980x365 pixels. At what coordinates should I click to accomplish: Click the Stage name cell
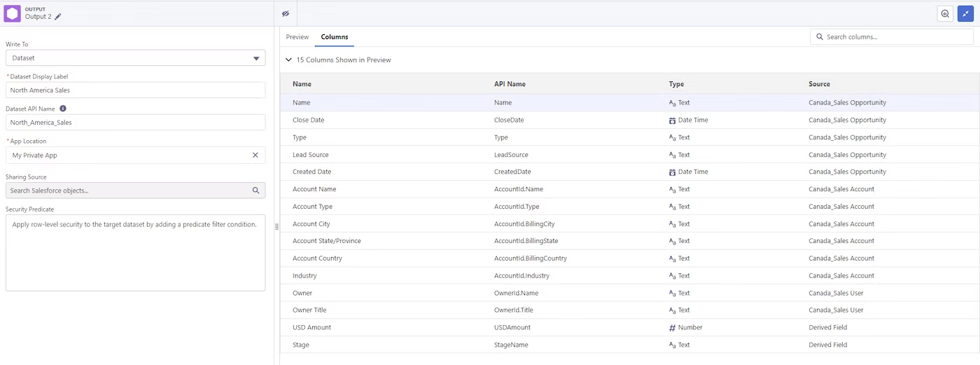coord(300,345)
